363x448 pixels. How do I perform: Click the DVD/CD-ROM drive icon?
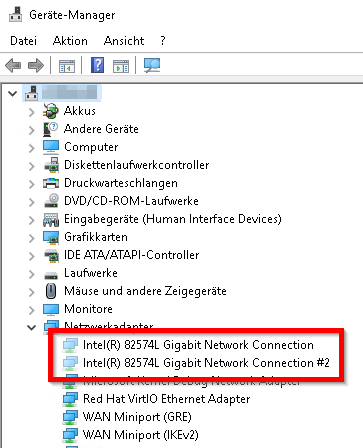coord(52,201)
